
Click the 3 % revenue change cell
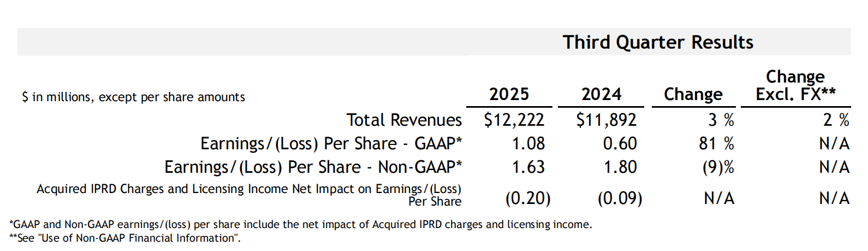coord(721,120)
